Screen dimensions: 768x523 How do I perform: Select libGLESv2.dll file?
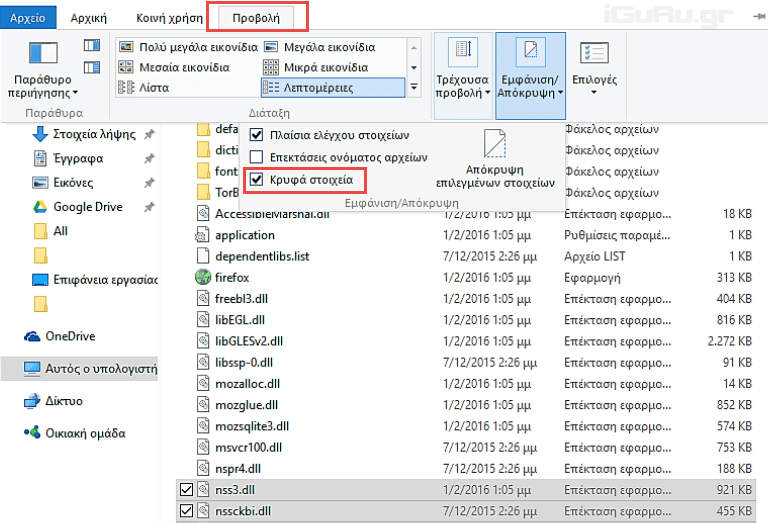tap(249, 341)
